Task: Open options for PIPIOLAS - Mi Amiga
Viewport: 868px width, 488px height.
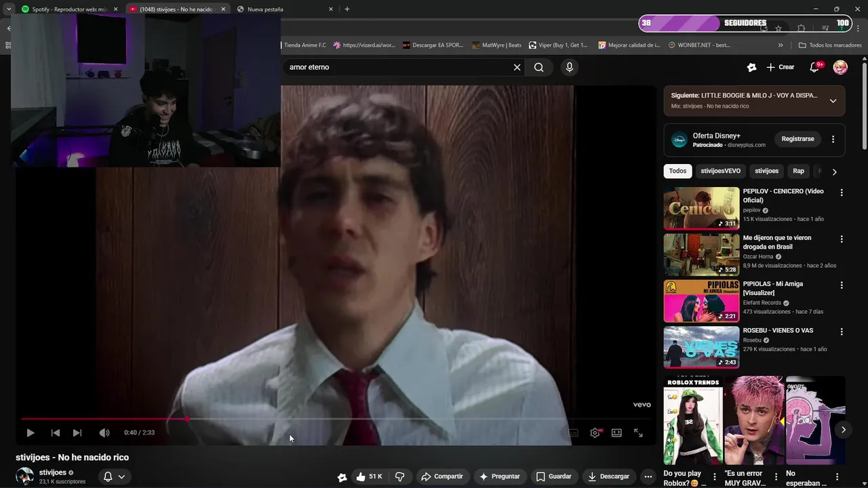Action: [x=842, y=285]
